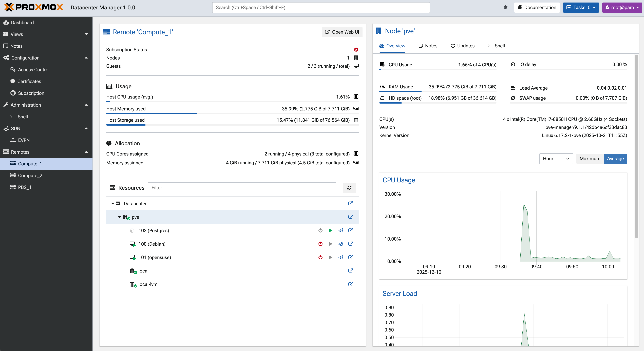Open local-lvm storage in external UI
The width and height of the screenshot is (644, 351).
pos(350,284)
